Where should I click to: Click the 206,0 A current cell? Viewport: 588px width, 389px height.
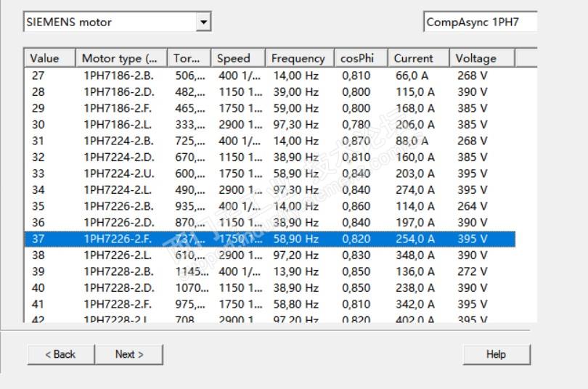coord(415,124)
